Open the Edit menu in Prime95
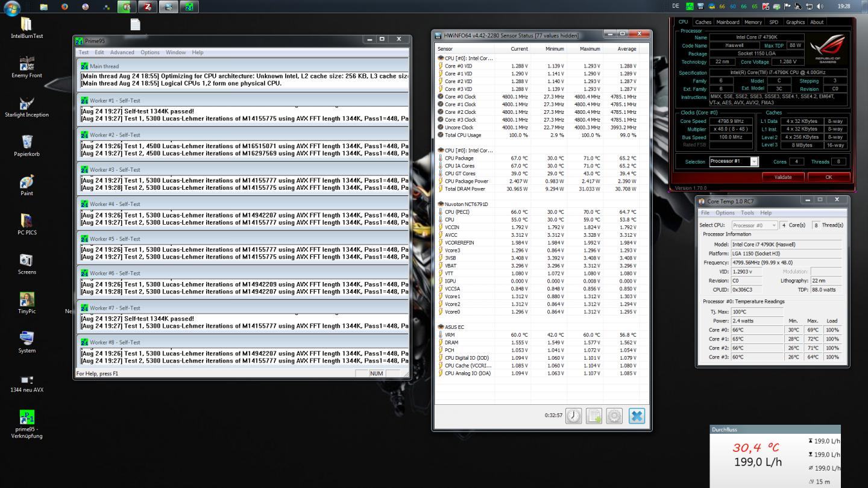This screenshot has width=868, height=488. tap(99, 52)
